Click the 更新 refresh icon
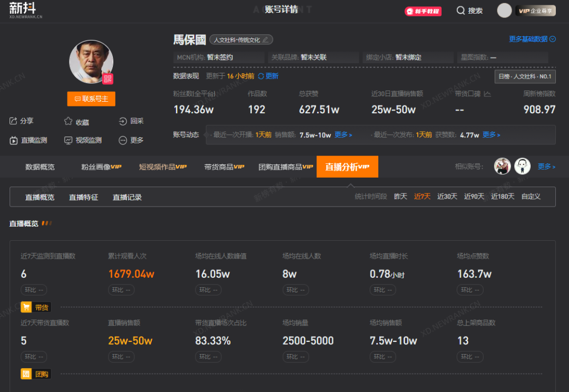 (x=261, y=76)
